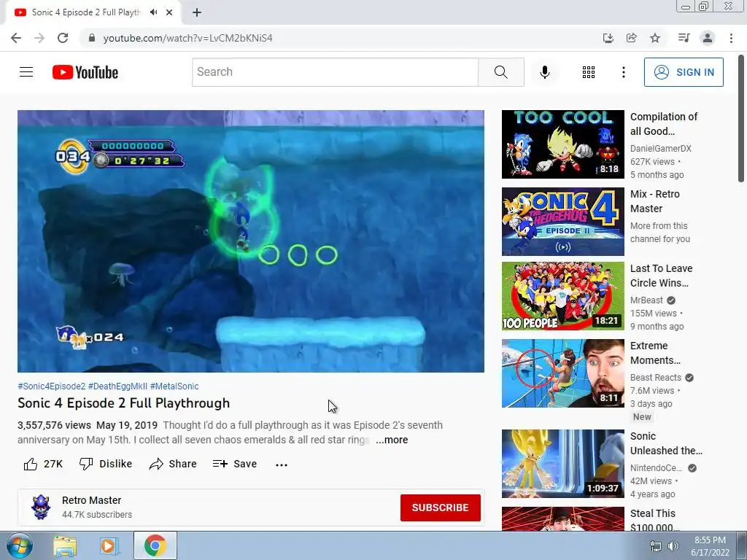Save the video to a playlist

235,464
